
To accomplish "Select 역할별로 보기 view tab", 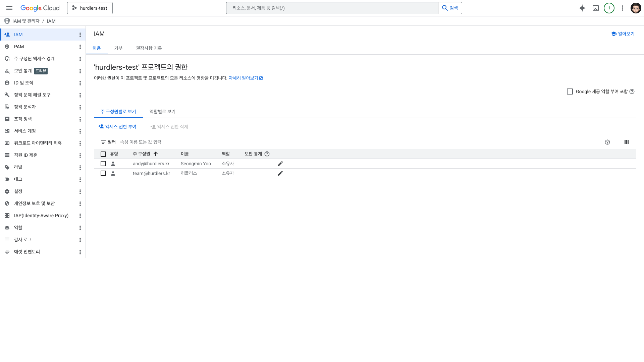I will (163, 112).
